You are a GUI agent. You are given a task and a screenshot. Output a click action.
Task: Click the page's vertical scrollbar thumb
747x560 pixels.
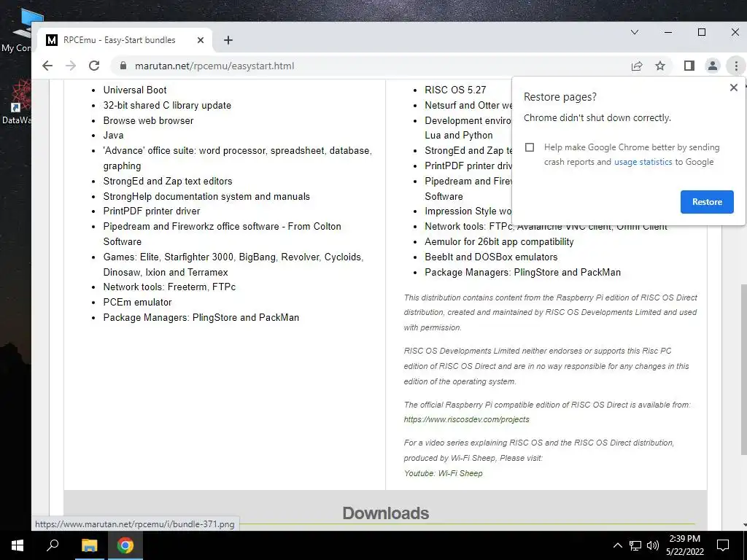pyautogui.click(x=743, y=369)
